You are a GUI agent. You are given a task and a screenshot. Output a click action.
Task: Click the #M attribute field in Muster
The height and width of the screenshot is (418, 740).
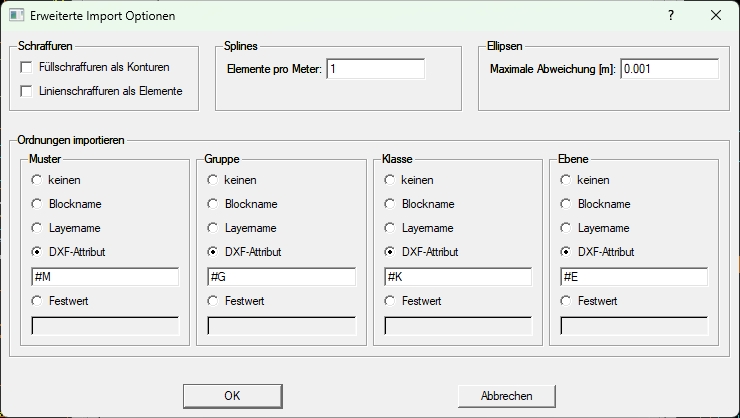tap(105, 277)
